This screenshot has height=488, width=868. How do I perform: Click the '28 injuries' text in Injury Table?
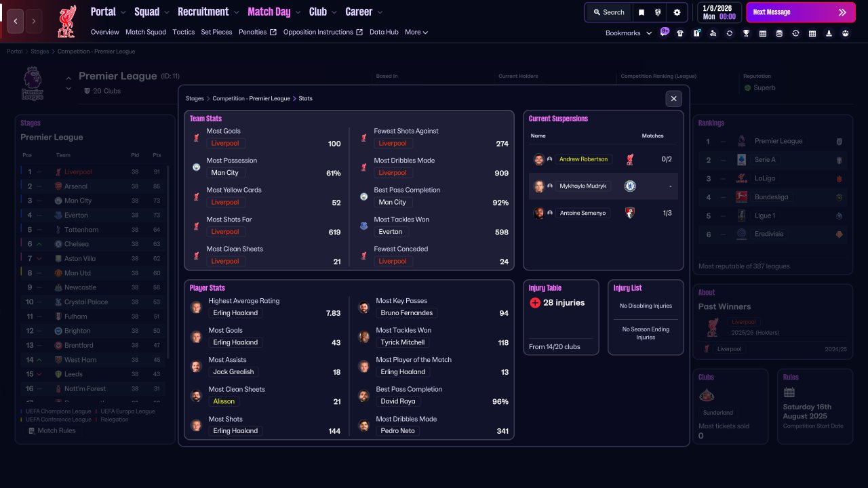564,303
